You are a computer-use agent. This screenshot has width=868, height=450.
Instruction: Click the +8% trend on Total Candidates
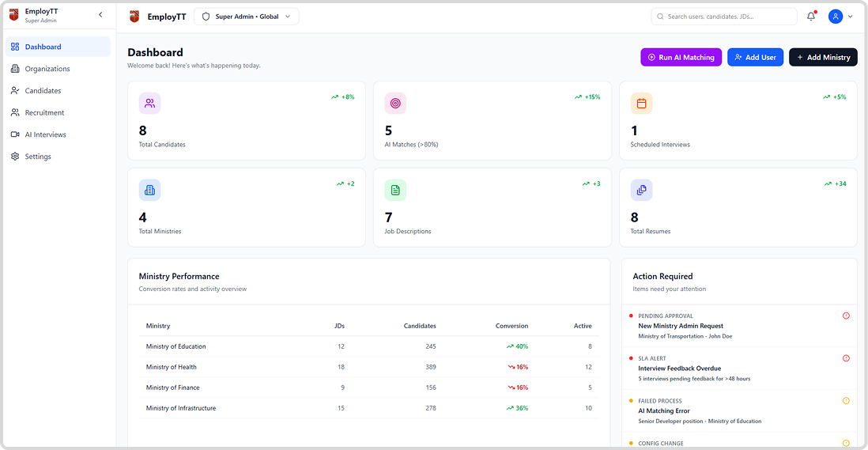[x=342, y=96]
